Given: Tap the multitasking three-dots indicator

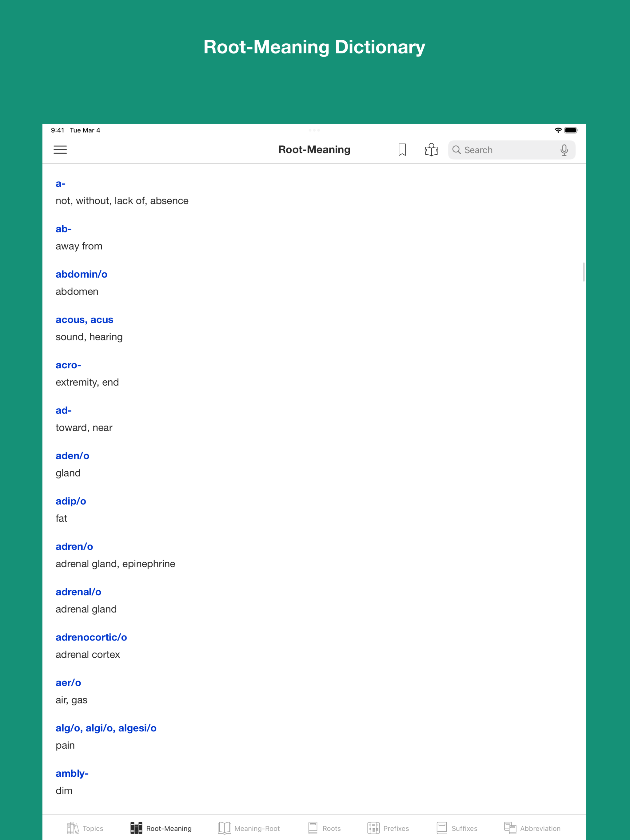Looking at the screenshot, I should pyautogui.click(x=314, y=130).
